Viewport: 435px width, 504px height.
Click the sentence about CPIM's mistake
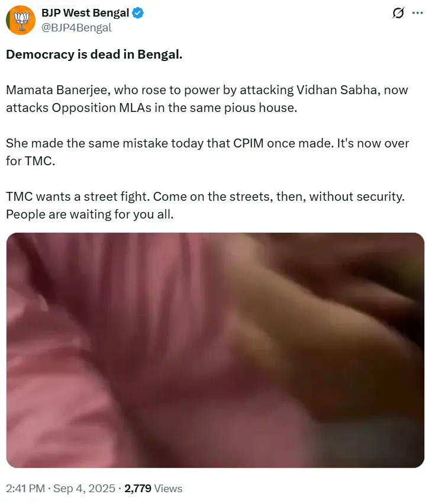pos(208,152)
